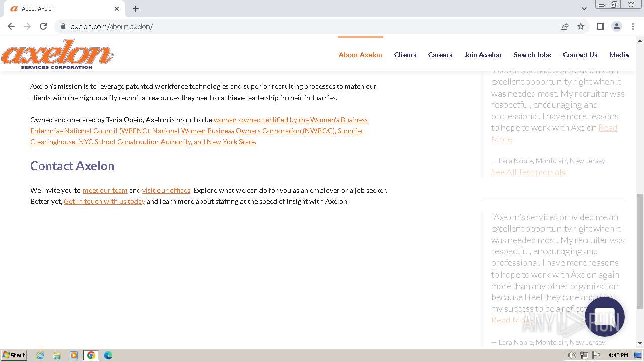This screenshot has height=362, width=644.
Task: Open the Join Axelon menu item
Action: coord(483,55)
